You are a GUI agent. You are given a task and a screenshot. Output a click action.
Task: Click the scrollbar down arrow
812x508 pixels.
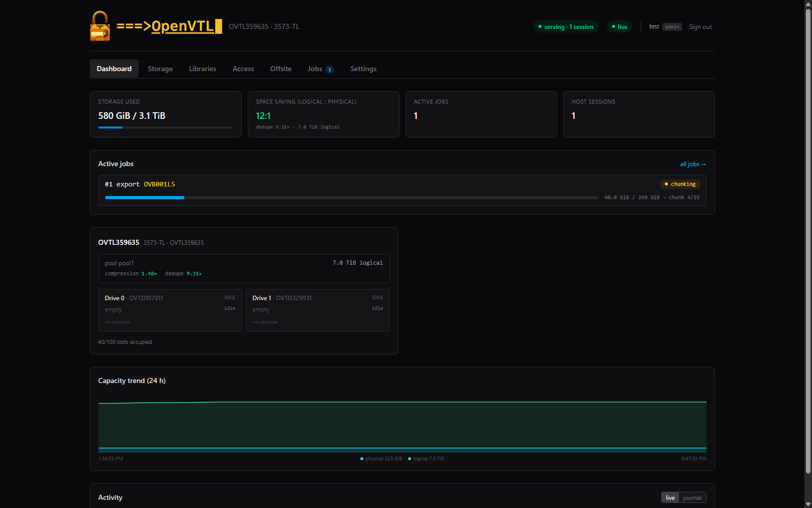click(808, 504)
